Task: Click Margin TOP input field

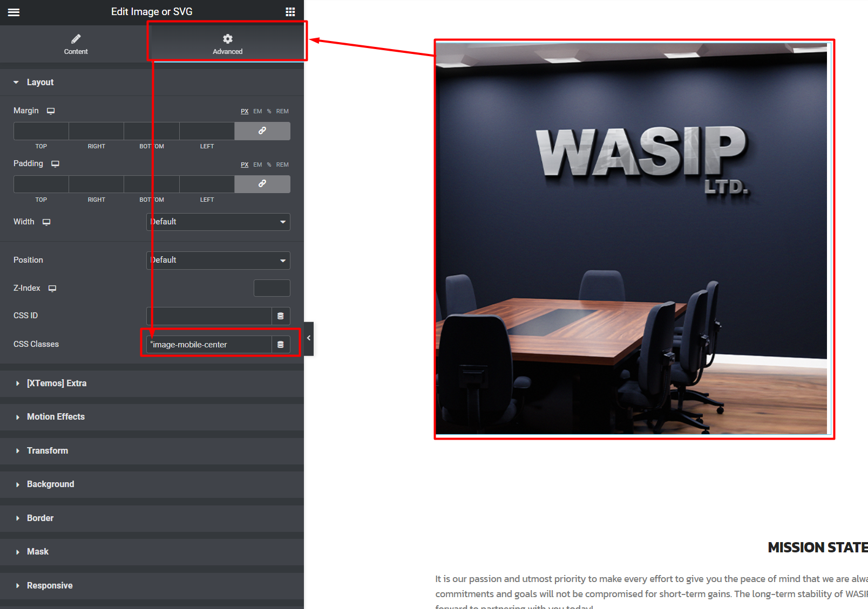Action: [41, 131]
